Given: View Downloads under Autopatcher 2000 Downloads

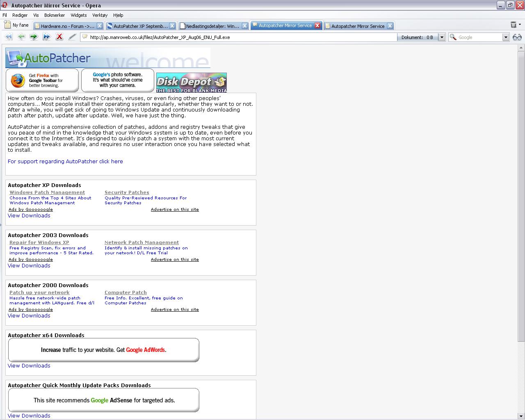Looking at the screenshot, I should coord(29,315).
